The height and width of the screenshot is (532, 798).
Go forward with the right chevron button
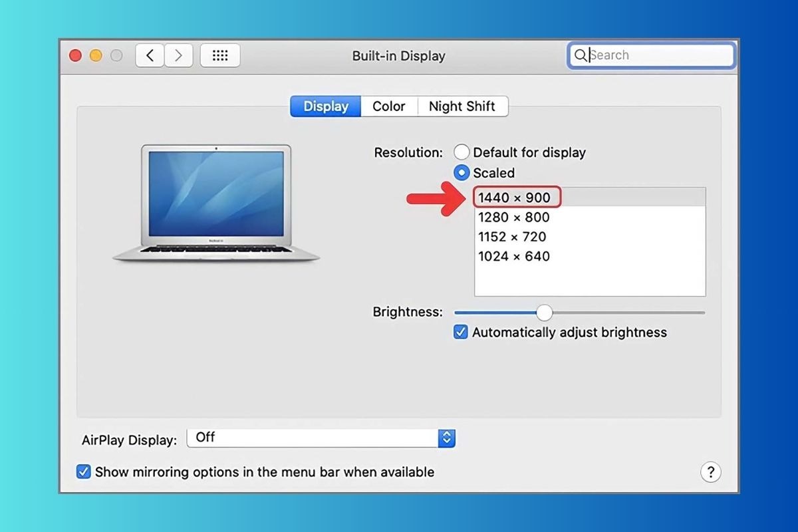(x=178, y=56)
